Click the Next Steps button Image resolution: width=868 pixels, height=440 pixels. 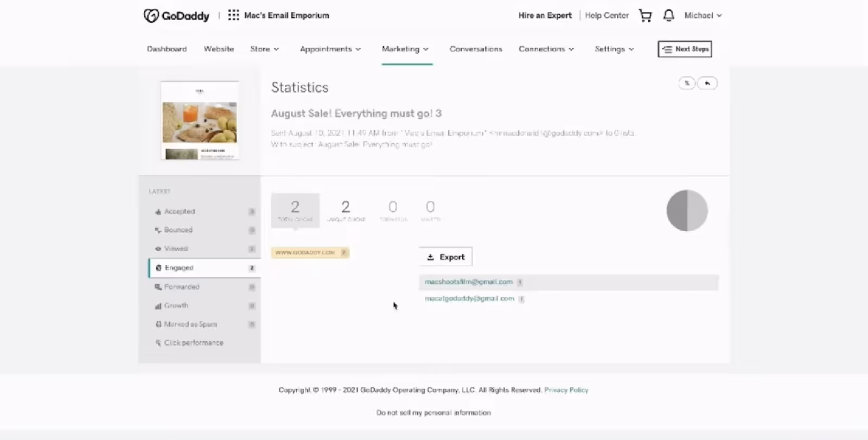pos(685,49)
